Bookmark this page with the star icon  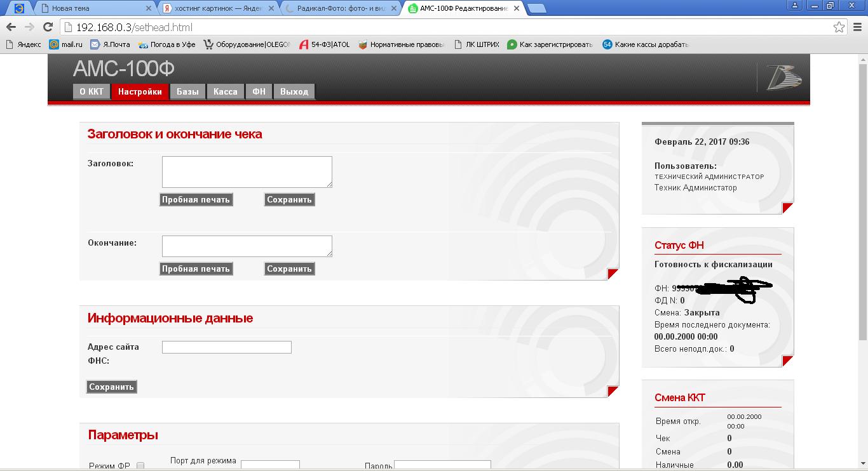pyautogui.click(x=839, y=27)
